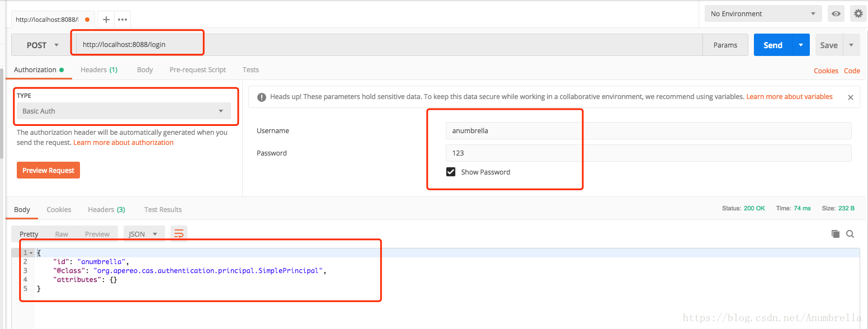Copy response body to clipboard icon
This screenshot has height=329, width=868.
(x=836, y=234)
